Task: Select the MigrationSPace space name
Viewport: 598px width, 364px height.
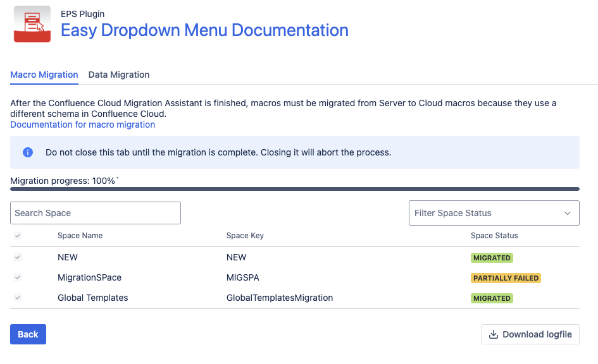Action: click(90, 277)
